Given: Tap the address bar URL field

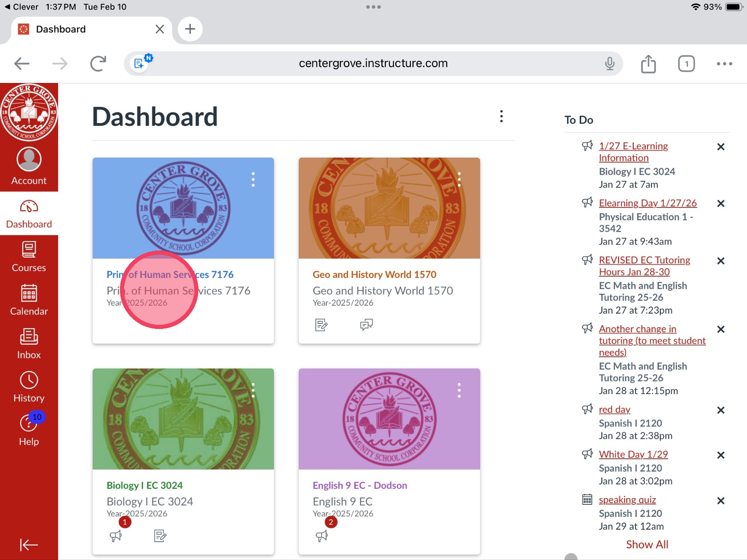Looking at the screenshot, I should (373, 63).
